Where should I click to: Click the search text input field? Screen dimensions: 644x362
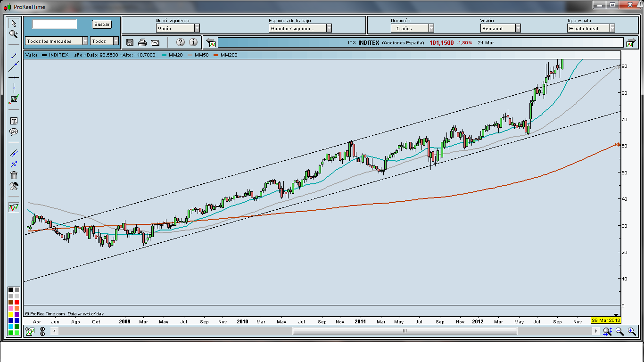coord(54,25)
